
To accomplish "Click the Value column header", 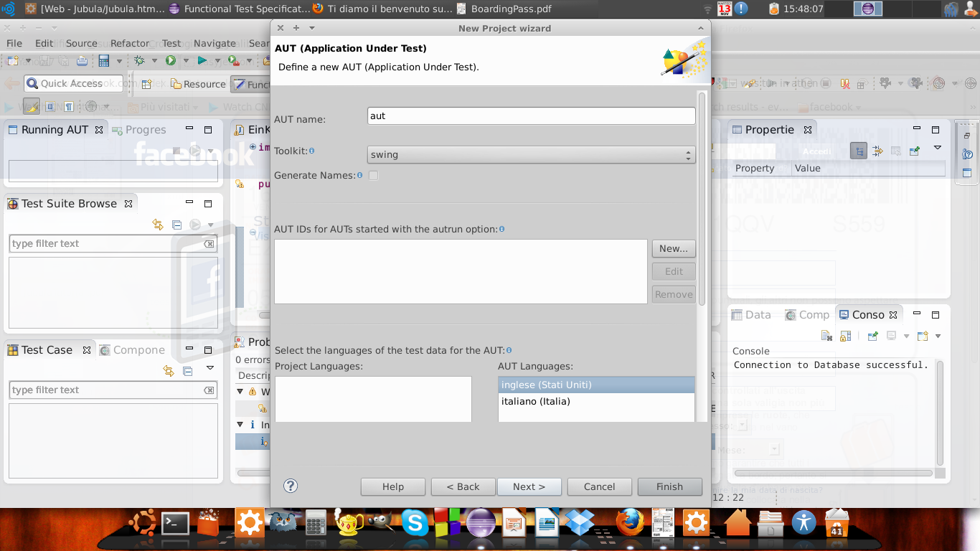I will point(869,169).
